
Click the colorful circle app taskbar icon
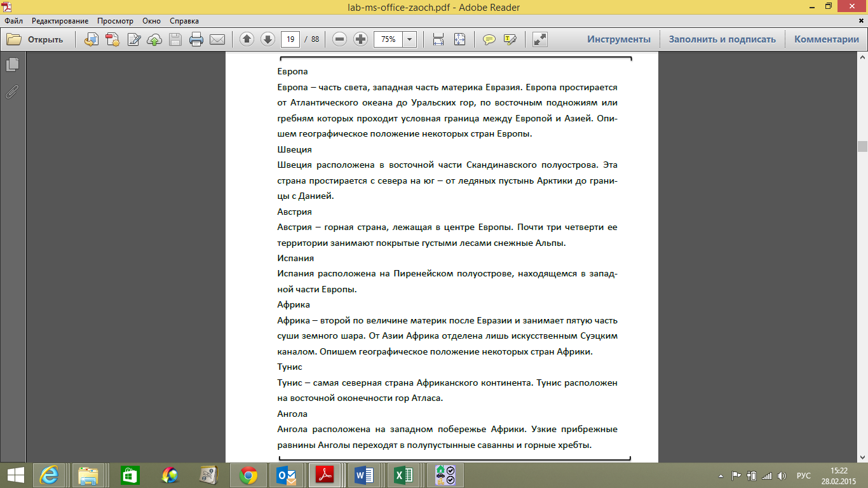click(170, 475)
